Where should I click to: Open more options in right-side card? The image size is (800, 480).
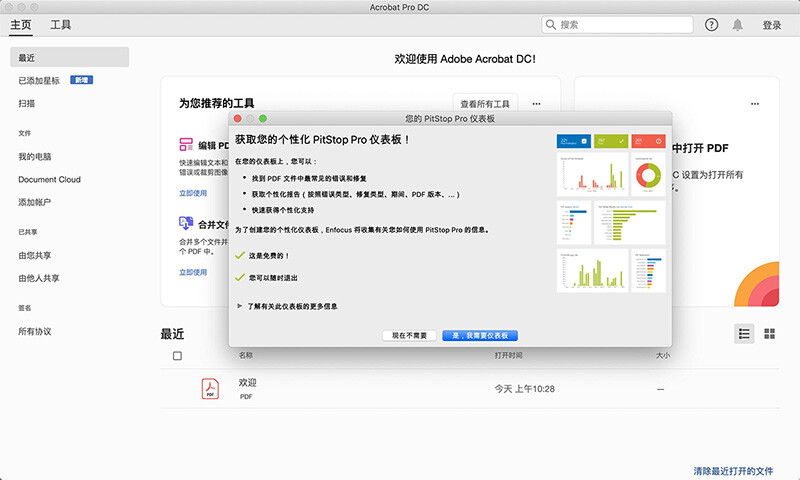coord(755,104)
